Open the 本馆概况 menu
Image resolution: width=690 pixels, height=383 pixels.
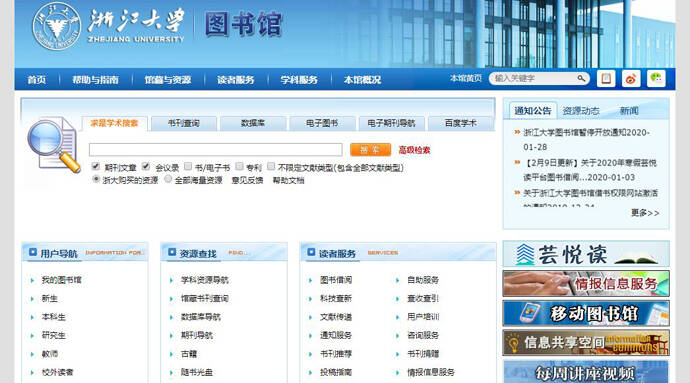[362, 80]
